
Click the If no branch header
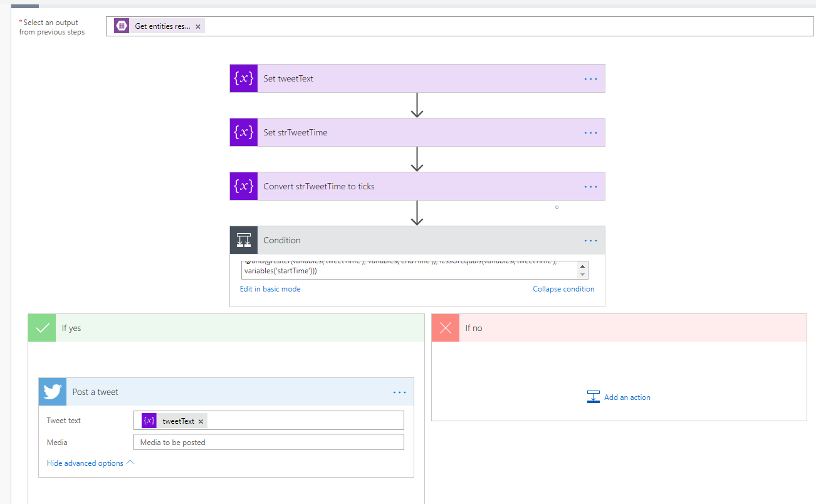(x=619, y=328)
